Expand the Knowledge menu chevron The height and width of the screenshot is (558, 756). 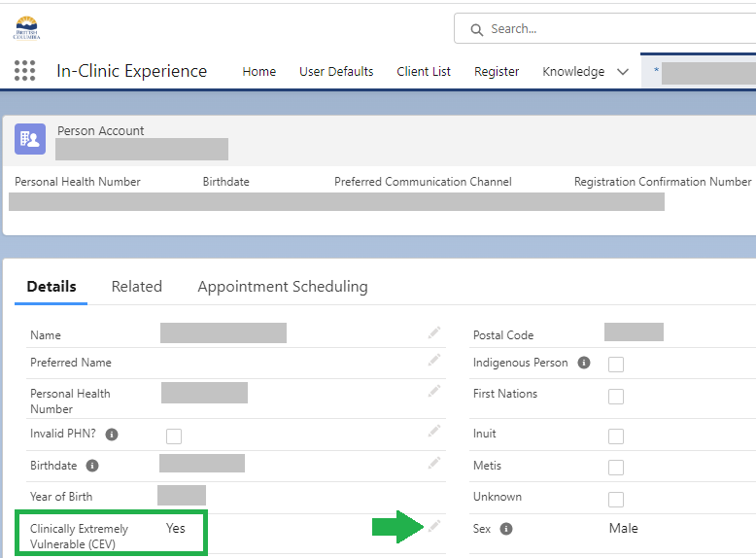623,72
